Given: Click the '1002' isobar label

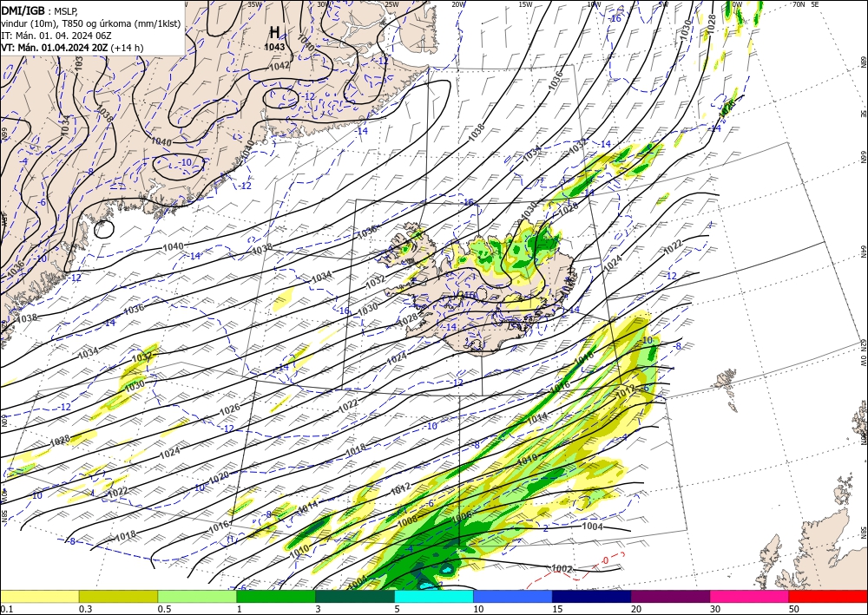Looking at the screenshot, I should [562, 568].
